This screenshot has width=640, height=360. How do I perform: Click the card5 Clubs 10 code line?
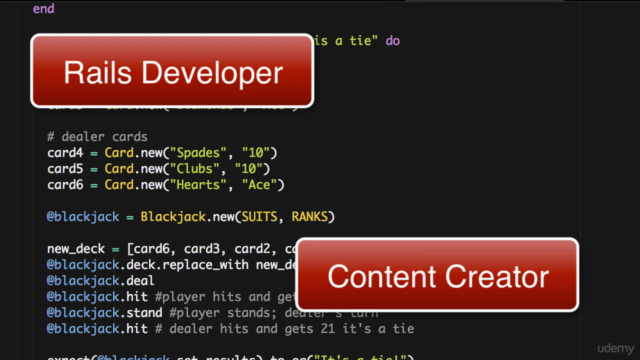pos(158,169)
